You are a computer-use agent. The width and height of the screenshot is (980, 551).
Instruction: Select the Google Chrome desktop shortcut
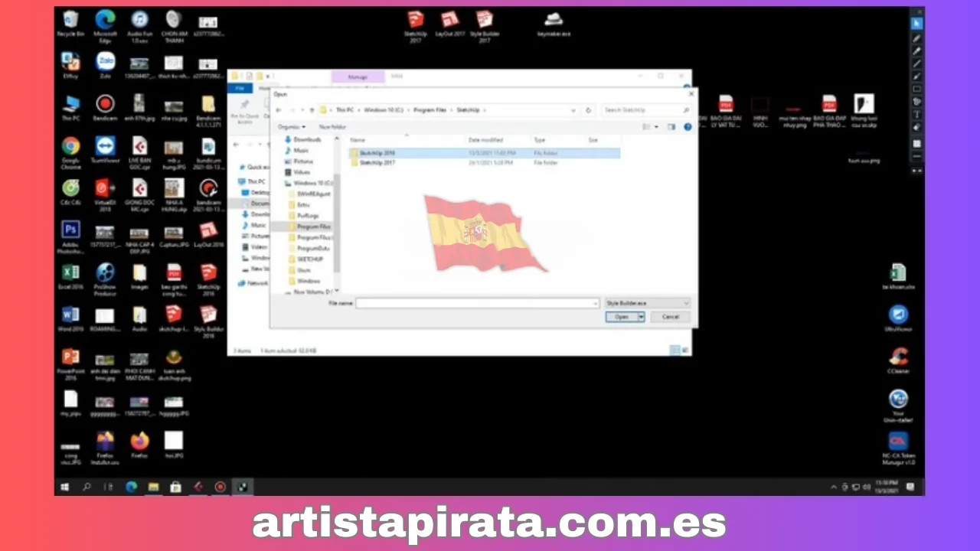[71, 151]
